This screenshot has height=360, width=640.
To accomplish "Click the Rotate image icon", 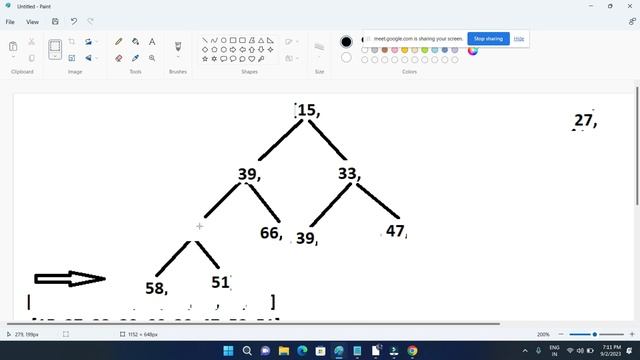I will tap(88, 42).
